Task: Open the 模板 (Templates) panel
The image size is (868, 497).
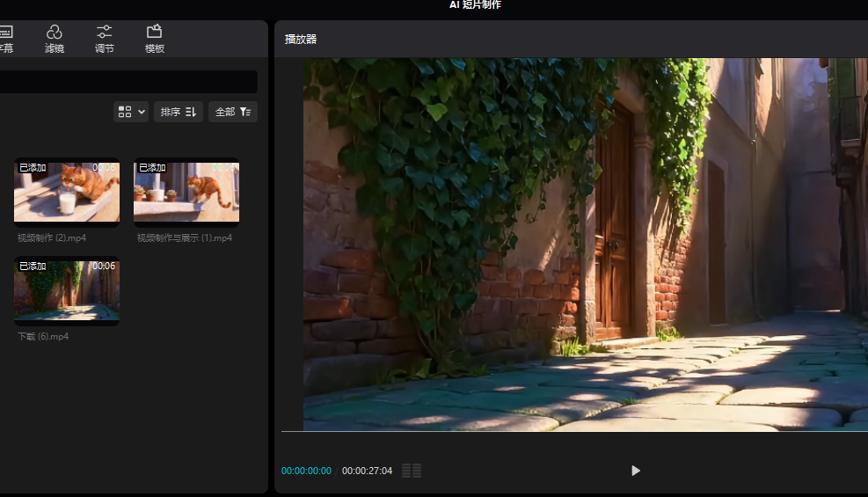Action: click(155, 39)
